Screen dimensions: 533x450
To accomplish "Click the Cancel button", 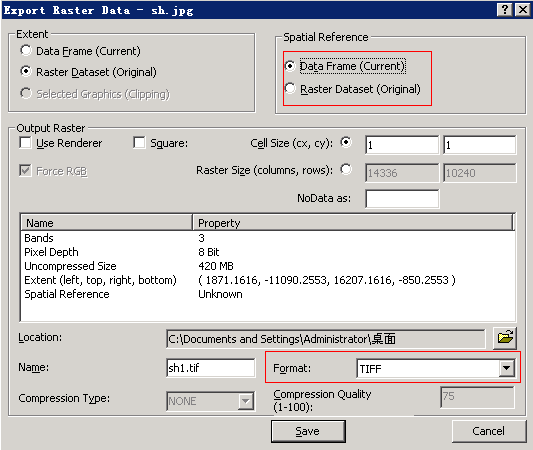I will [x=488, y=431].
